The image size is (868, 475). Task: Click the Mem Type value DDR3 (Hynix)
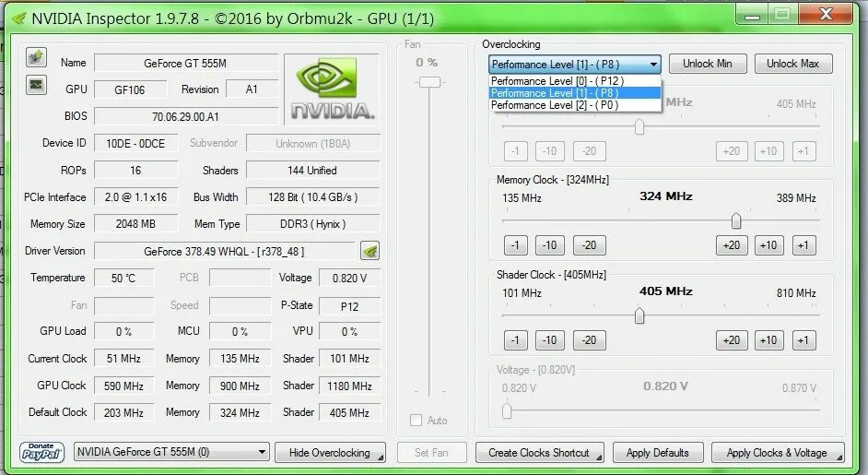point(312,224)
